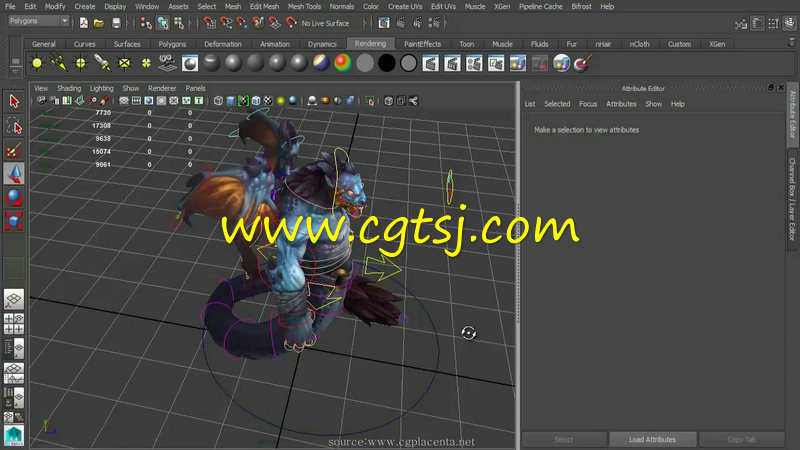
Task: Open the Create UVs menu
Action: (x=405, y=7)
